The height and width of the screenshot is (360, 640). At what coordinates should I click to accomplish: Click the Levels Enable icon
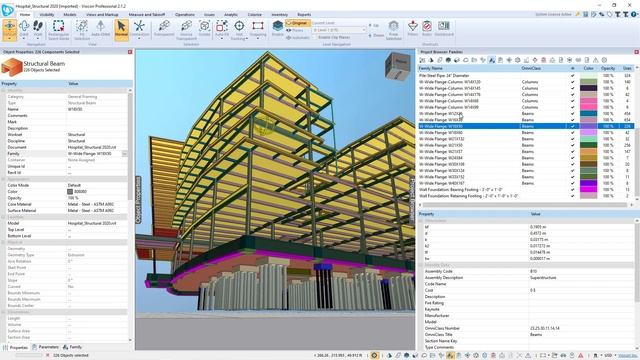[278, 29]
